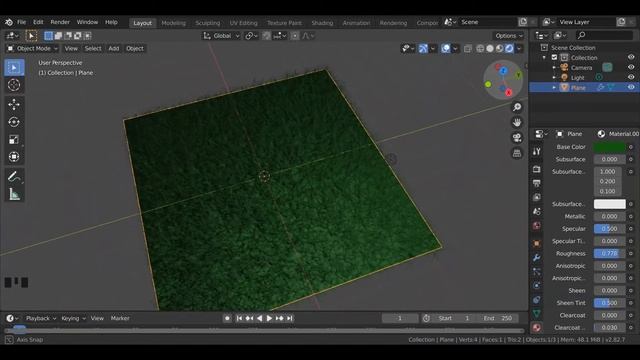Open World properties tab
Screen dimensions: 640x360
537,226
